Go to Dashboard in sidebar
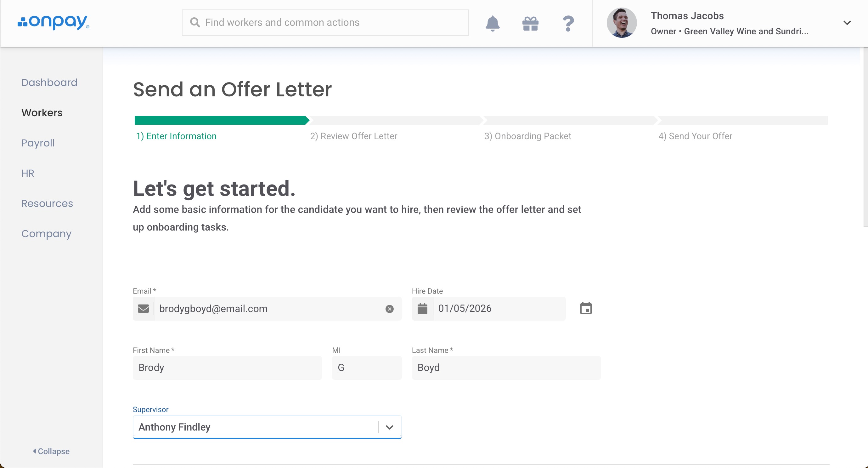The image size is (868, 468). point(49,82)
